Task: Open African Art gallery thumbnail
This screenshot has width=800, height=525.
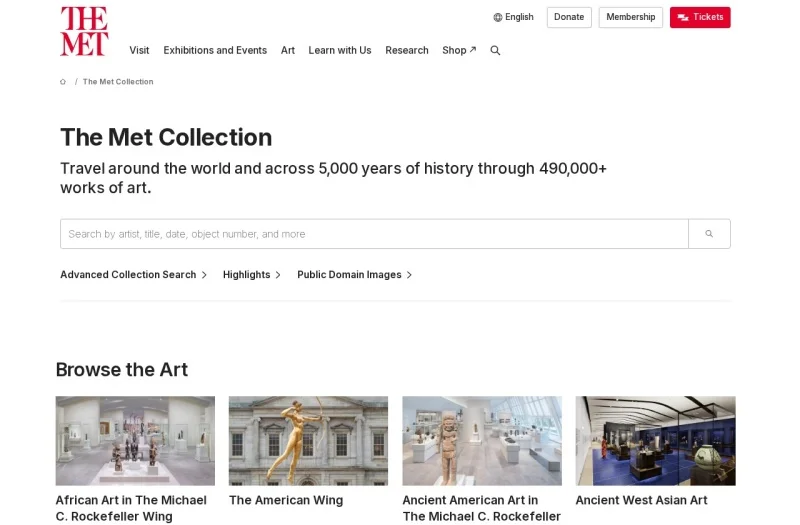Action: [x=135, y=441]
